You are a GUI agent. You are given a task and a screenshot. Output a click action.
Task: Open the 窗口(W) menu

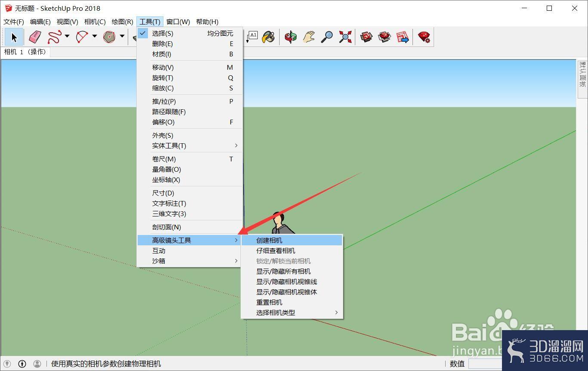(178, 22)
